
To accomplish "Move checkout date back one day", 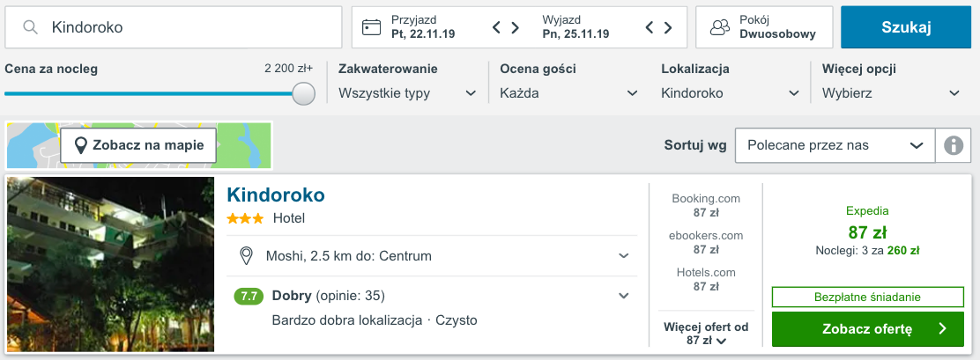I will 650,27.
